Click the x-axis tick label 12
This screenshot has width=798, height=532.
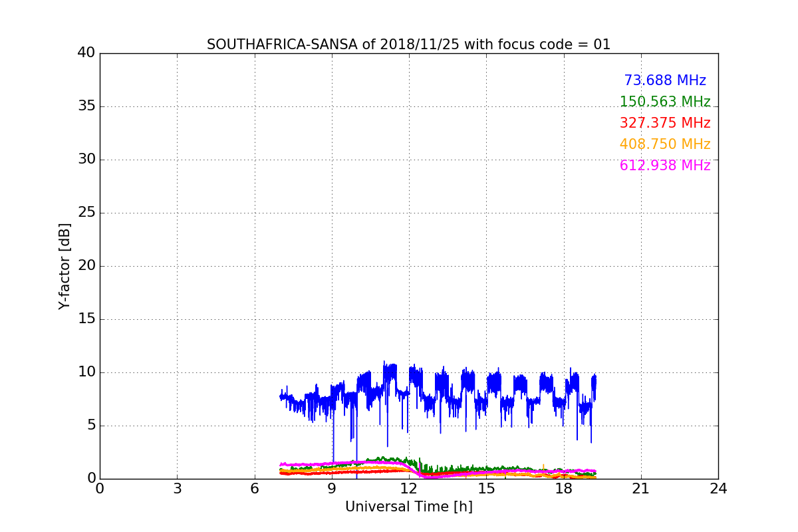pos(409,489)
